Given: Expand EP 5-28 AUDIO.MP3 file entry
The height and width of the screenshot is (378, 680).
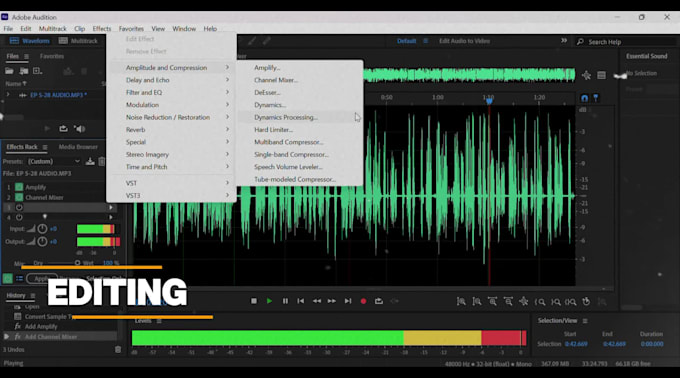Looking at the screenshot, I should click(8, 94).
